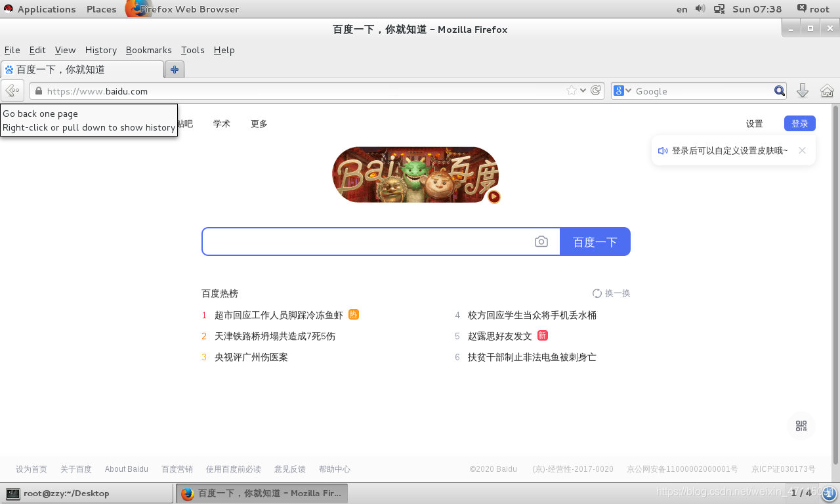
Task: Open the root user menu
Action: [813, 9]
